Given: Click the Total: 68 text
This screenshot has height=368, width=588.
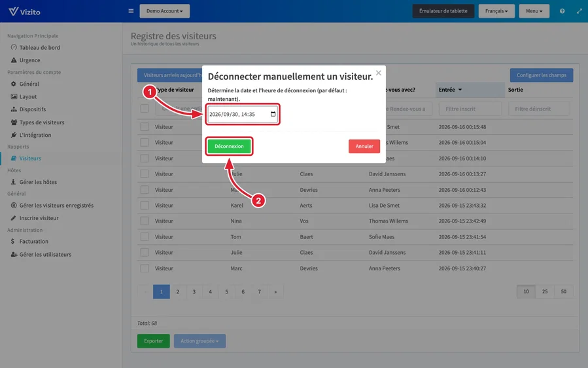Looking at the screenshot, I should (x=147, y=323).
